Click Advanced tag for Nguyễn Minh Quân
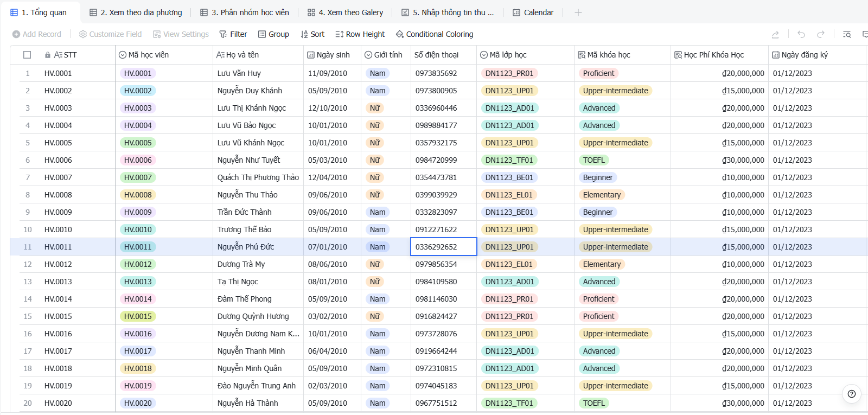Image resolution: width=868 pixels, height=415 pixels. pos(599,368)
